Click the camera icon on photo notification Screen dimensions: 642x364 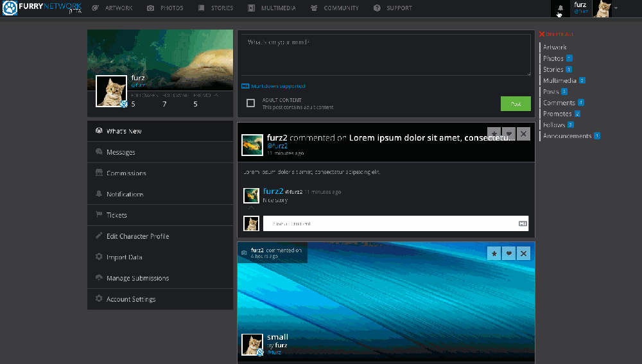[244, 253]
